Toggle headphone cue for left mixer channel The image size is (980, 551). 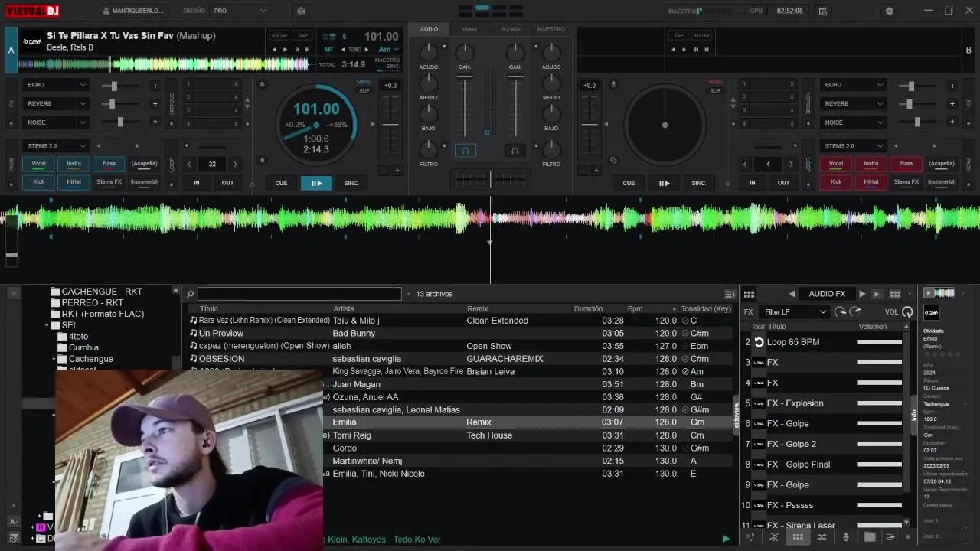coord(465,151)
